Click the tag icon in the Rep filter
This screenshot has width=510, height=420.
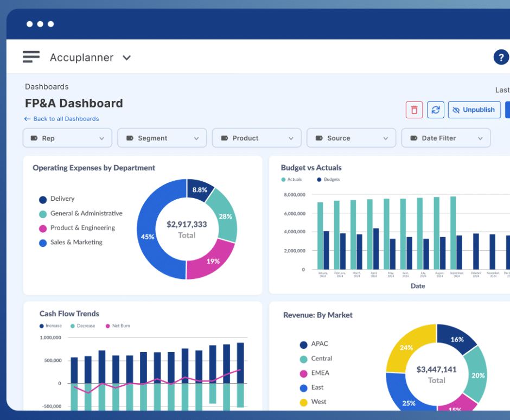pyautogui.click(x=34, y=138)
